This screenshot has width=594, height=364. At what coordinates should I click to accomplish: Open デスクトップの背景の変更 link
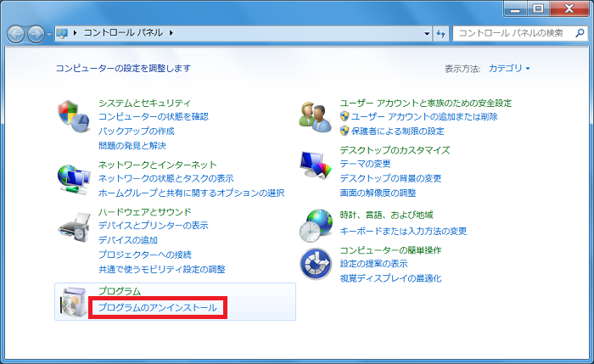coord(390,178)
